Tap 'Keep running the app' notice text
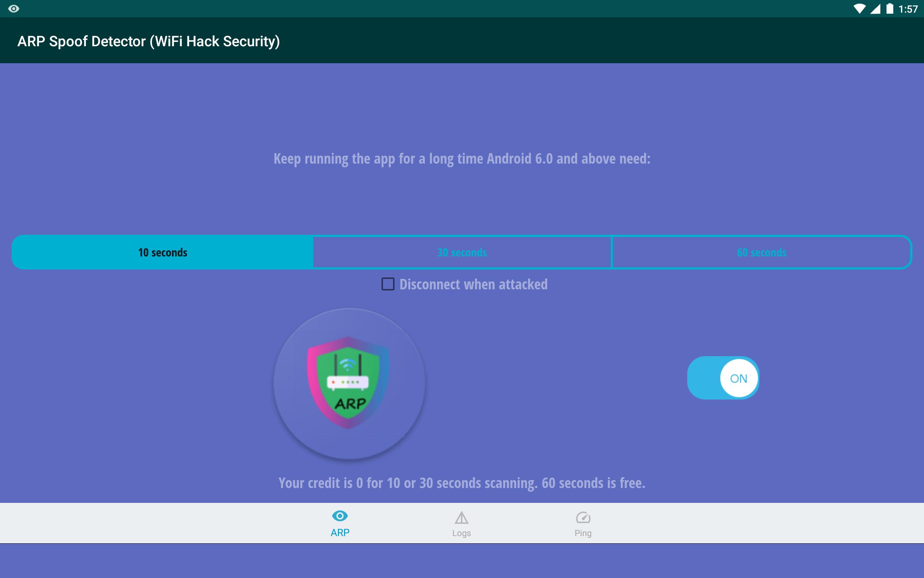Image resolution: width=924 pixels, height=578 pixels. pyautogui.click(x=462, y=159)
